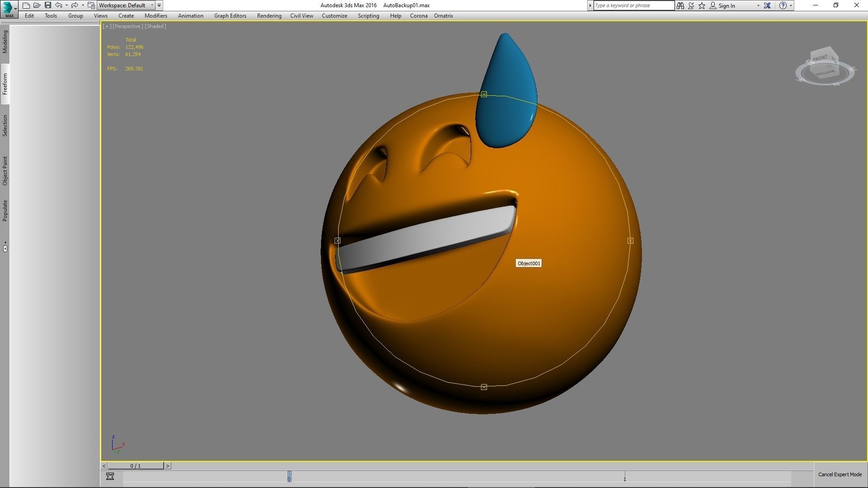
Task: Open the Help dropdown arrow
Action: click(x=791, y=6)
